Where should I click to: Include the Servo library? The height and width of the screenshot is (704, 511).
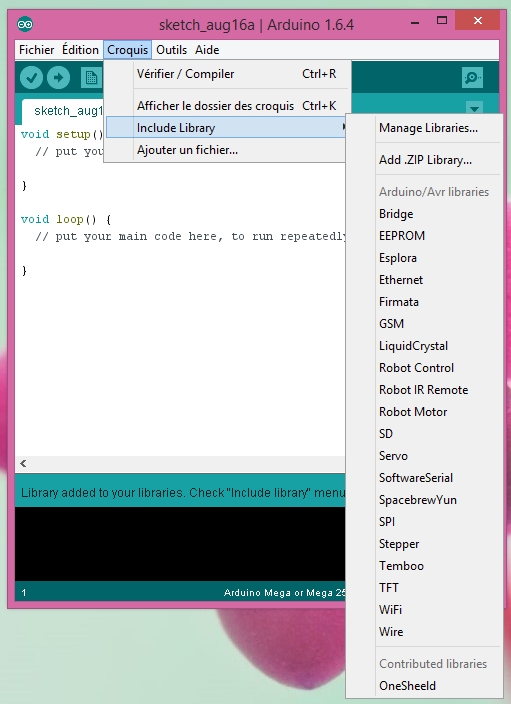point(425,456)
